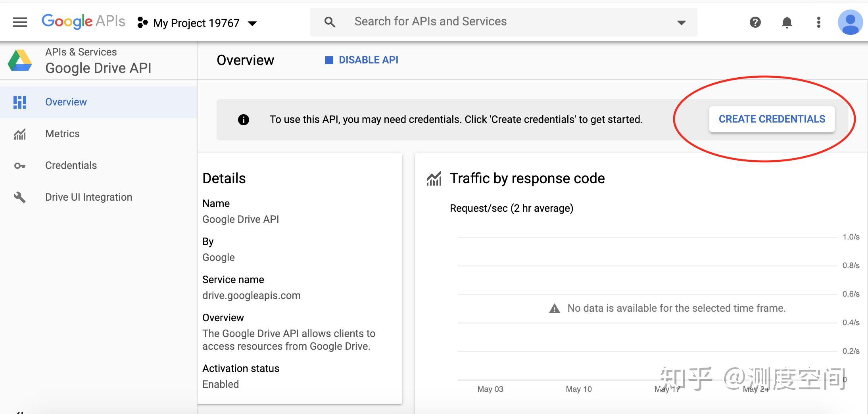Click the Google APIs logo
Screen dimensions: 868x414
(83, 21)
